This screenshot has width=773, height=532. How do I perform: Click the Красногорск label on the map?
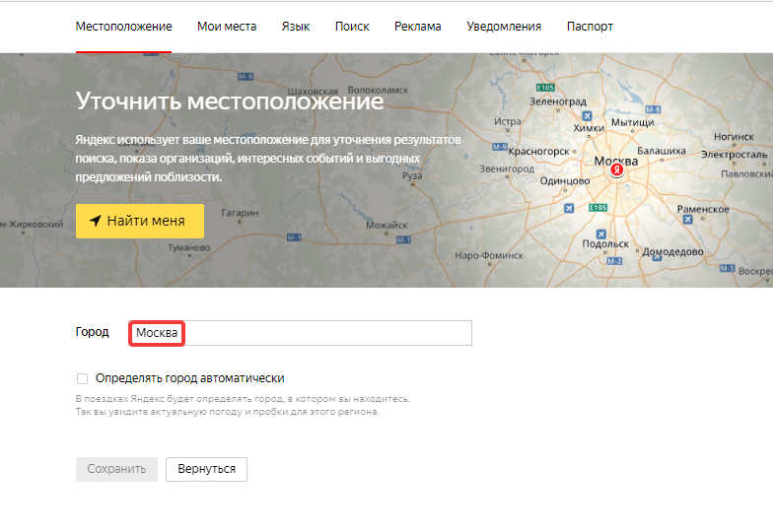[538, 152]
